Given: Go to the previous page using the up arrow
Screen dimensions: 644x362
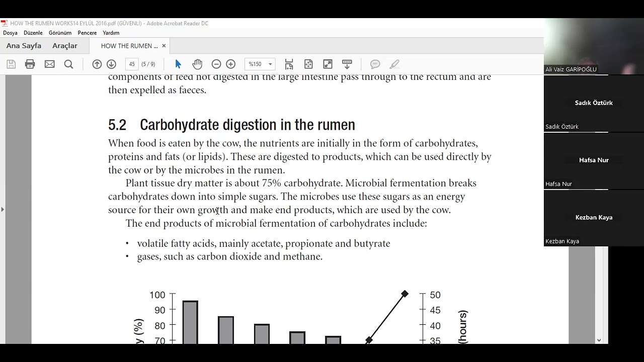Looking at the screenshot, I should (x=97, y=64).
